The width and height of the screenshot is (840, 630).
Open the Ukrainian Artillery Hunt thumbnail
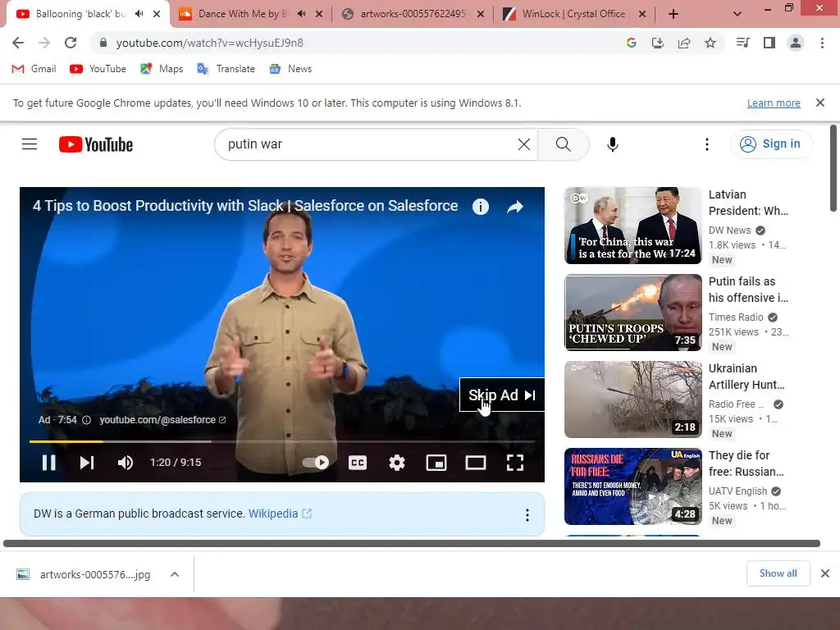coord(632,399)
